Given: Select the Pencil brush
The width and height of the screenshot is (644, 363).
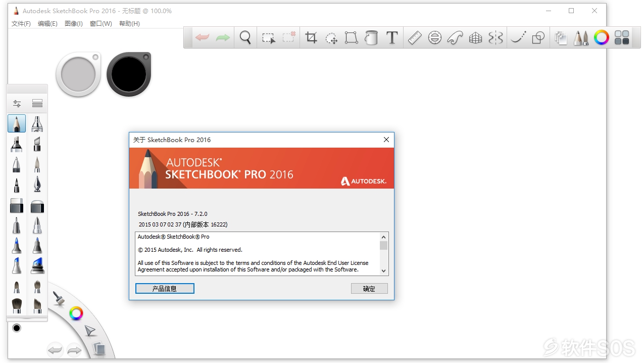Looking at the screenshot, I should coord(17,123).
